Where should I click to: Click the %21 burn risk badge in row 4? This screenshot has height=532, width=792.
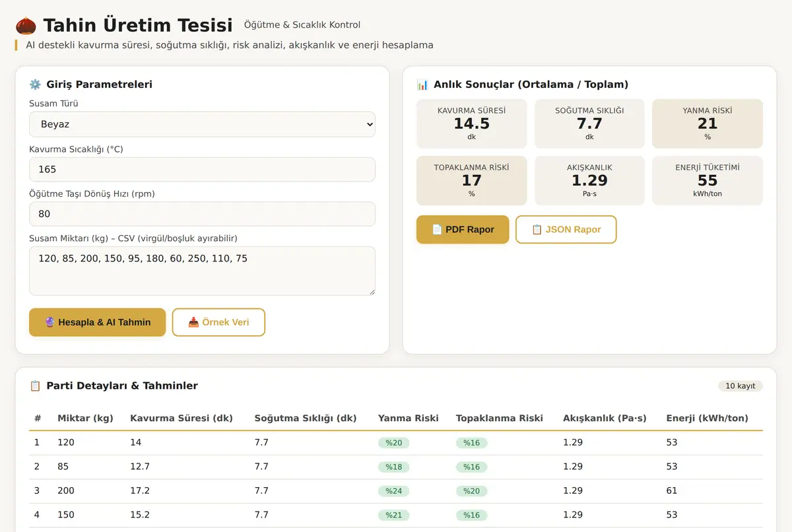(394, 515)
